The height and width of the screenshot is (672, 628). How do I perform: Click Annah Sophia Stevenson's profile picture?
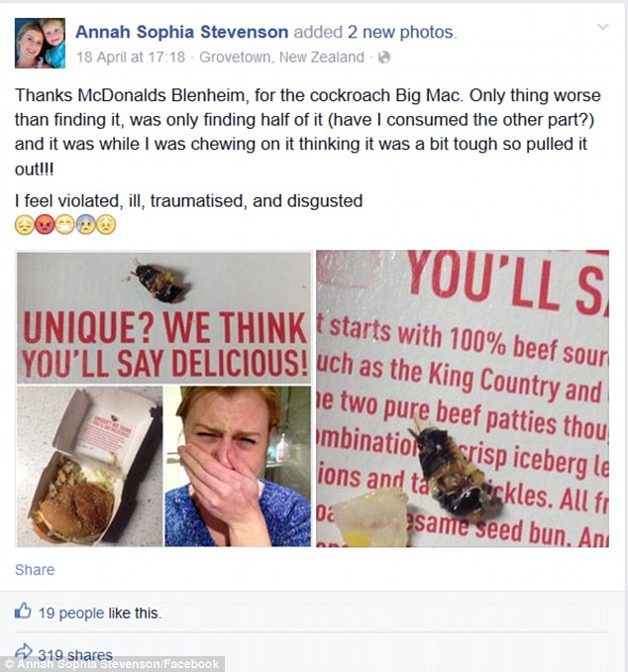click(x=41, y=43)
